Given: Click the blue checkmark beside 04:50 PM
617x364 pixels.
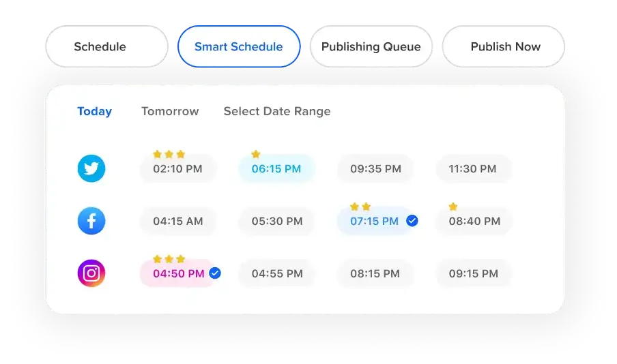Looking at the screenshot, I should [215, 273].
